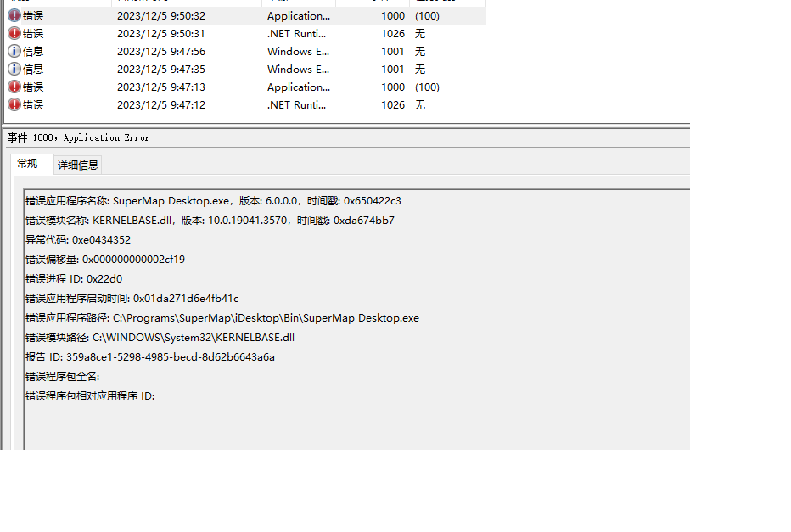Click event ID 1001 in 9:47:35 row
The width and height of the screenshot is (791, 532).
point(393,69)
